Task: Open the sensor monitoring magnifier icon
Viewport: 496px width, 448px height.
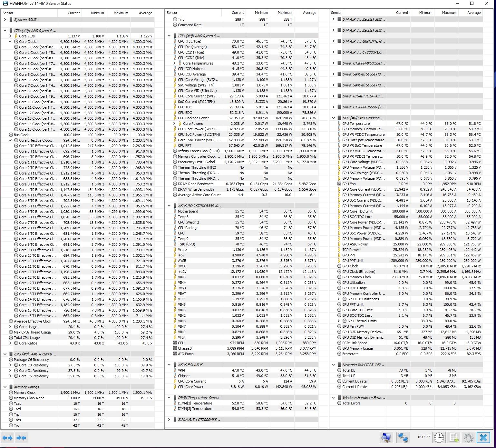Action: point(386,438)
